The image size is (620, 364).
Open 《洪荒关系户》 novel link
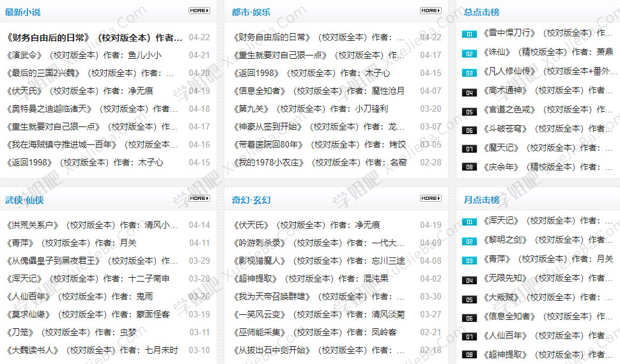coord(92,225)
